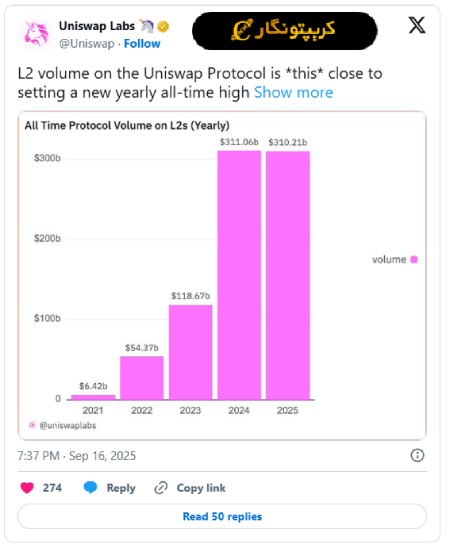The height and width of the screenshot is (552, 450).
Task: Click the copy link chain icon
Action: pyautogui.click(x=161, y=488)
